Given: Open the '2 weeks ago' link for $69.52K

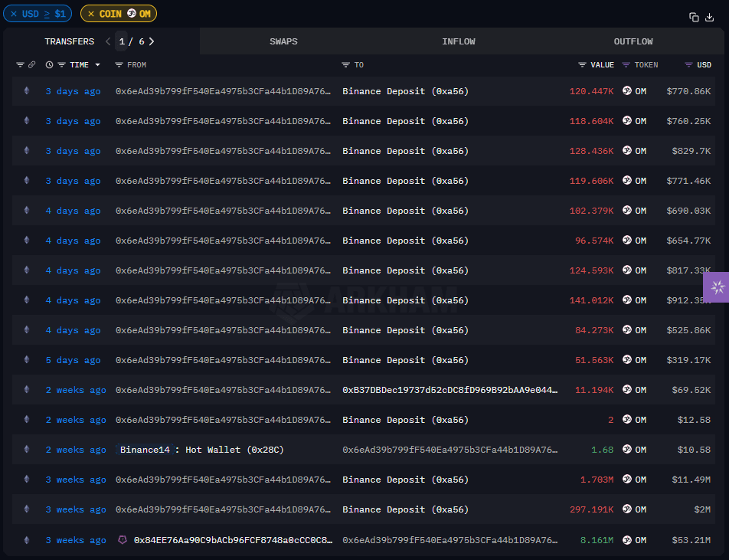Looking at the screenshot, I should pos(76,390).
